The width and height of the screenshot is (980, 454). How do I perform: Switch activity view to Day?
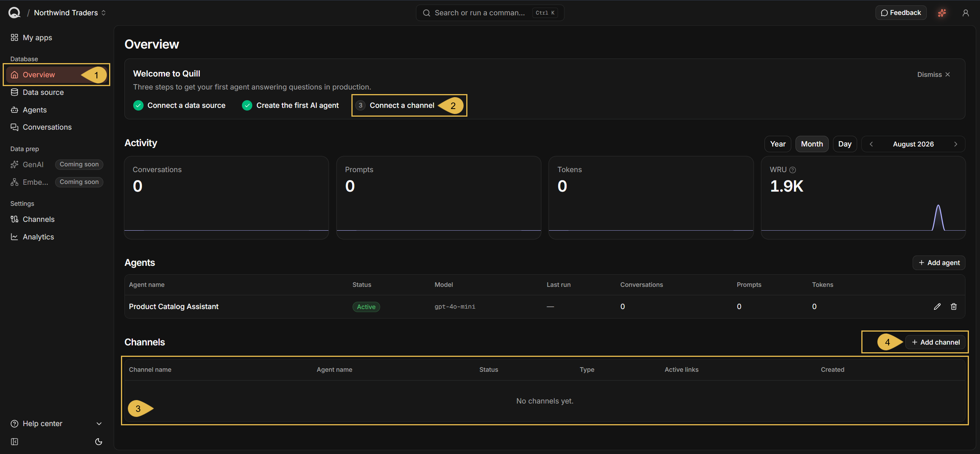click(845, 144)
